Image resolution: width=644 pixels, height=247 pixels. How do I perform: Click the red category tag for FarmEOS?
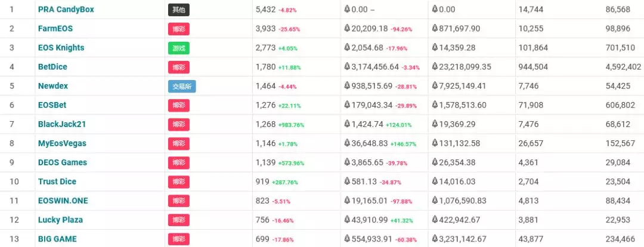179,29
